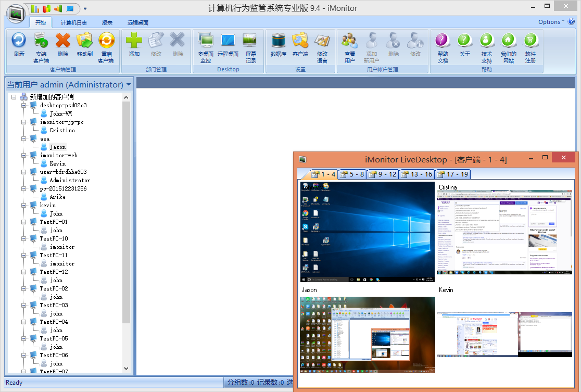
Task: Collapse the desktop-psd02o3 tree node
Action: click(24, 105)
